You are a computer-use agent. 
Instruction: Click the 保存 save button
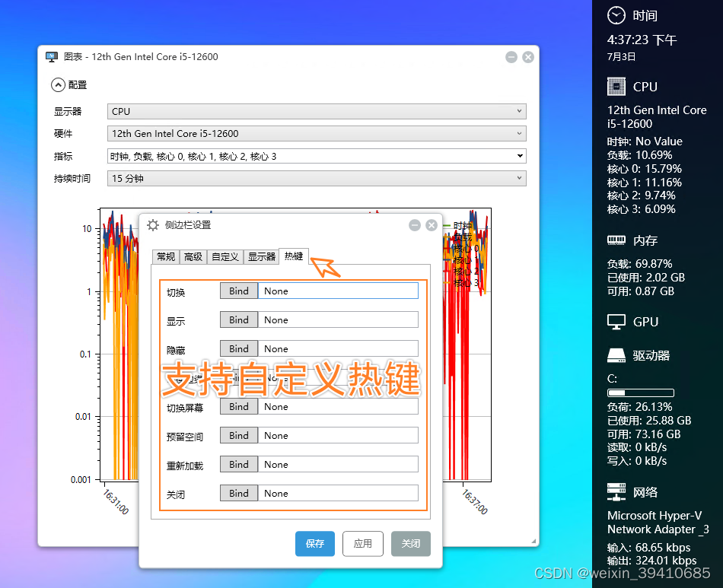click(315, 544)
